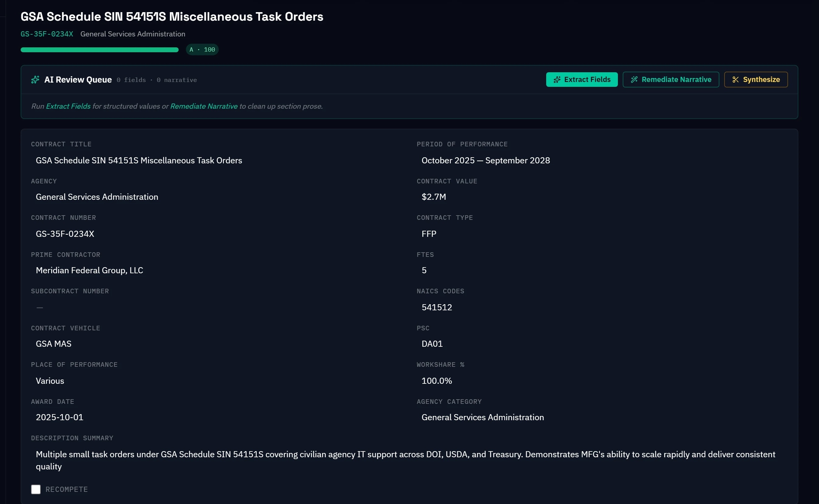Click the RECOMPETE label text

point(67,489)
